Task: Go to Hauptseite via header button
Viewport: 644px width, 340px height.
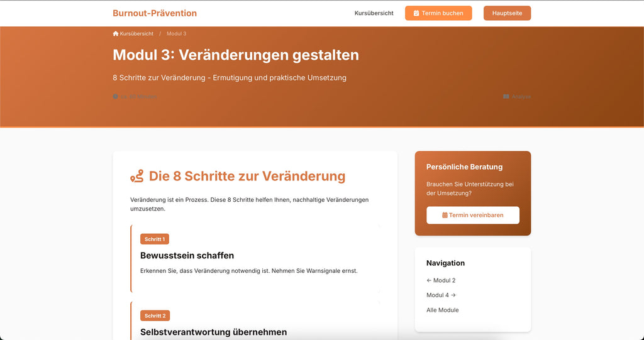Action: point(507,13)
